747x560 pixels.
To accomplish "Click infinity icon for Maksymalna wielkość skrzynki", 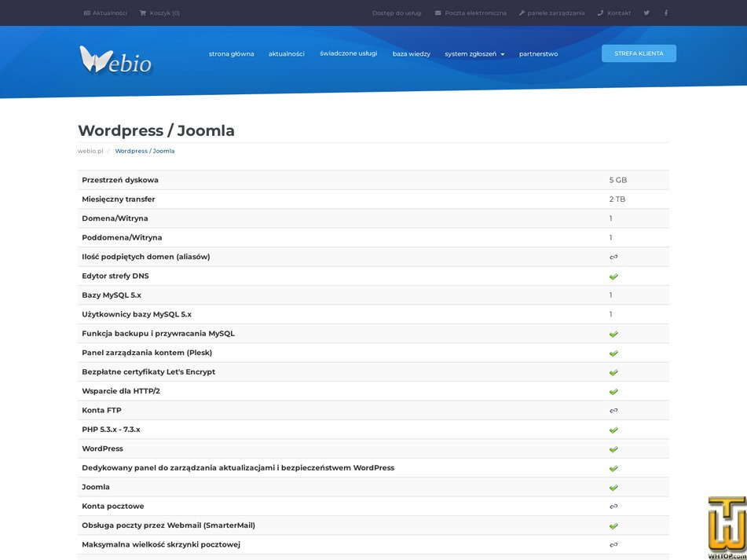I will pos(613,545).
